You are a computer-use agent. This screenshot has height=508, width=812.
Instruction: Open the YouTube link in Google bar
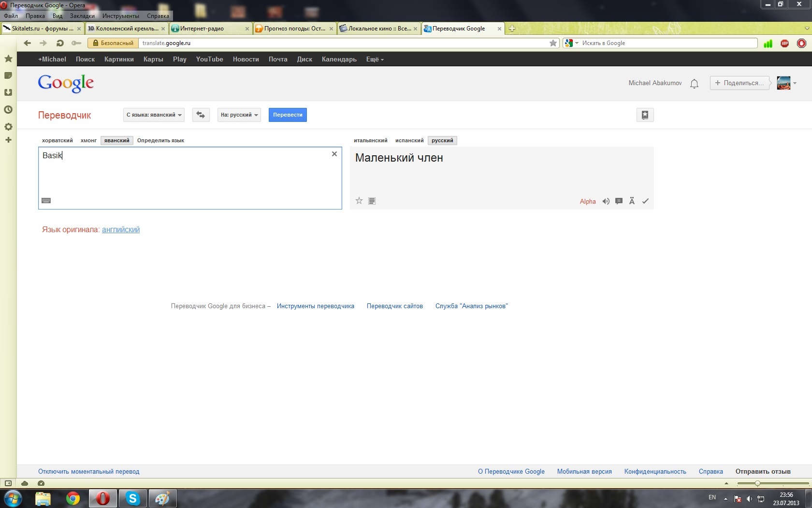point(209,60)
